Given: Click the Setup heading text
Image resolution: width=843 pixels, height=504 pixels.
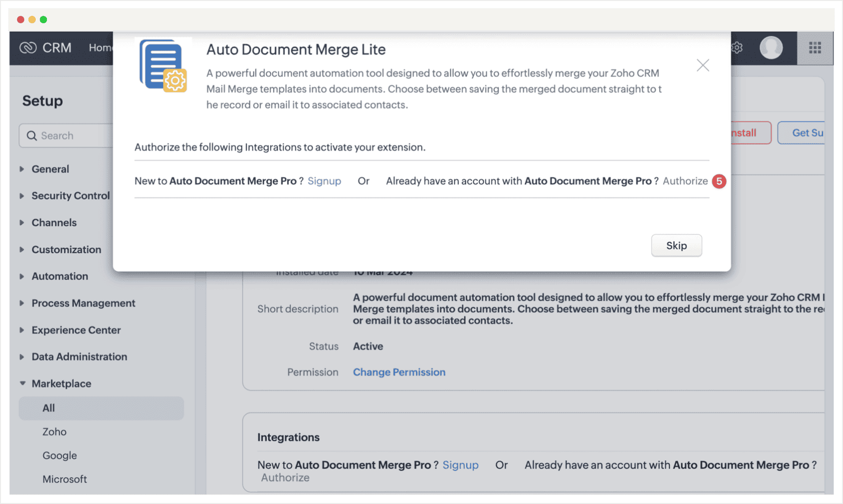Looking at the screenshot, I should (43, 101).
